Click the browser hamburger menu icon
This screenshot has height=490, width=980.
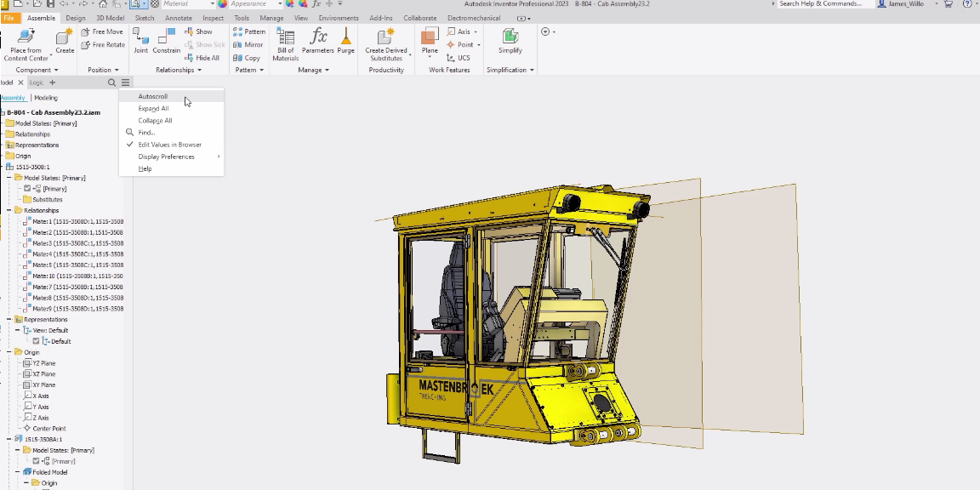(x=126, y=83)
